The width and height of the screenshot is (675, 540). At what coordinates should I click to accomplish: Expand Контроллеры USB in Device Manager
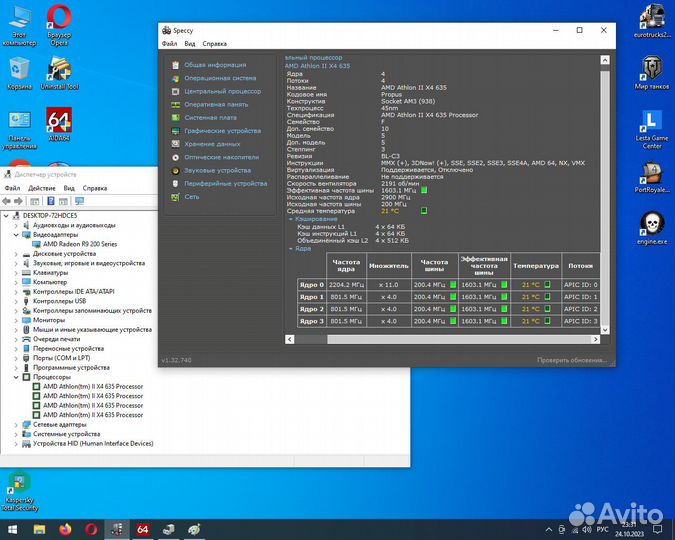point(16,301)
